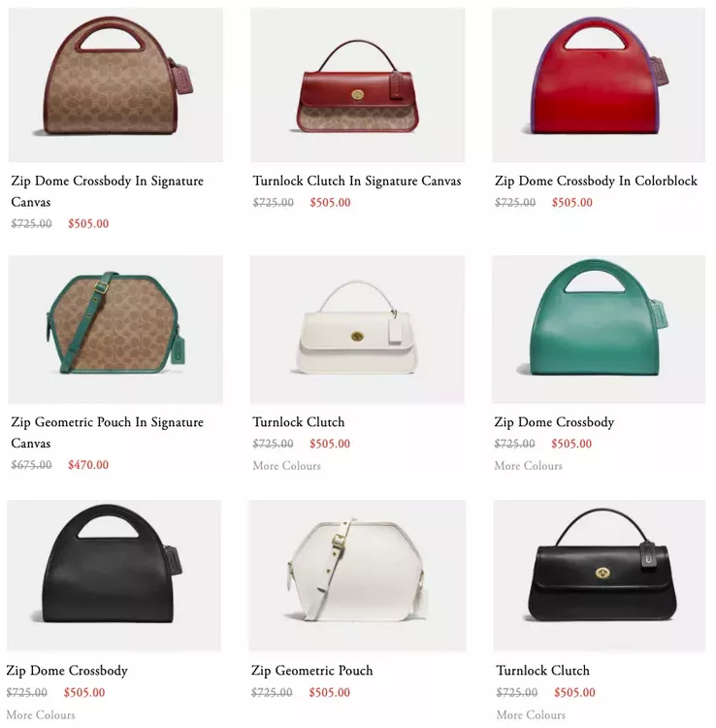Click the Turnlock Clutch In Signature Canvas title
716x728 pixels.
point(357,182)
